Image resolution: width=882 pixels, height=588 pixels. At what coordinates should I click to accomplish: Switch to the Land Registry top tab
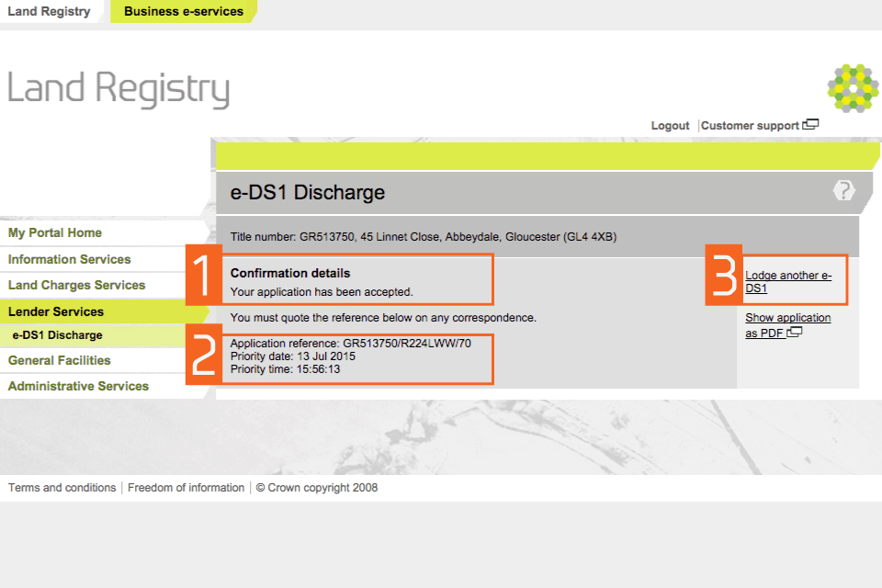pos(49,12)
